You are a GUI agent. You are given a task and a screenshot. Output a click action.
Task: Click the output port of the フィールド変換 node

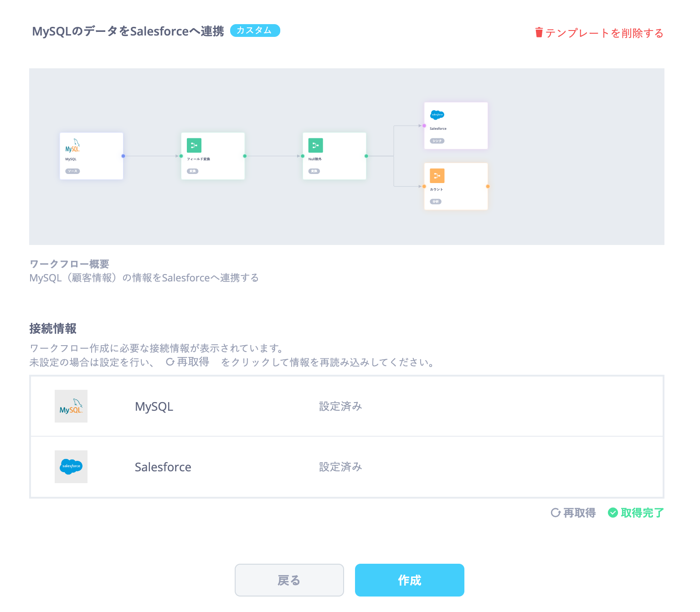[x=245, y=156]
